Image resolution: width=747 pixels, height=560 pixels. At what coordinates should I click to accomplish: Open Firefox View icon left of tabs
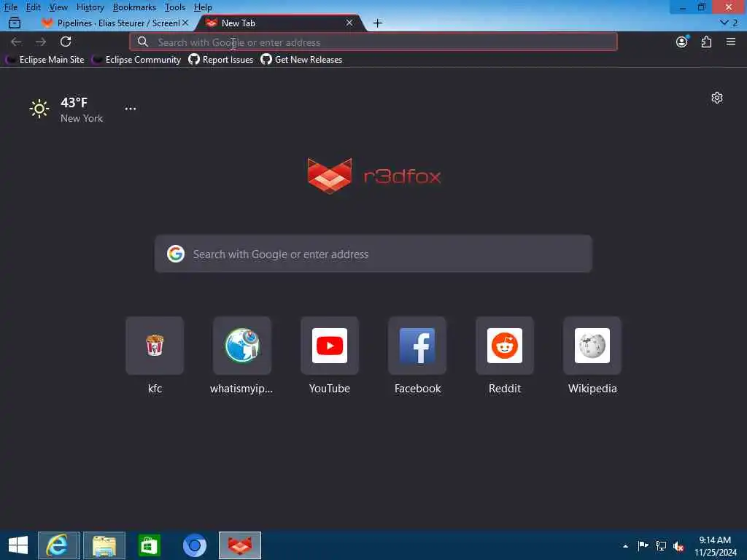[15, 23]
